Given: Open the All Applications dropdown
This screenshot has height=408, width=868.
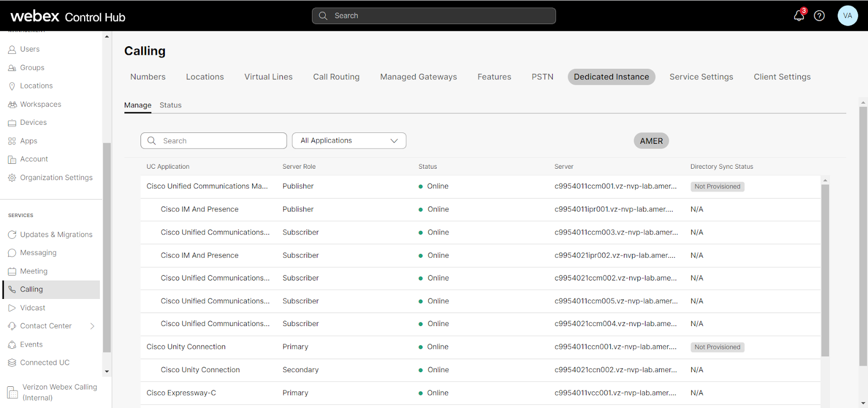Looking at the screenshot, I should pos(349,141).
